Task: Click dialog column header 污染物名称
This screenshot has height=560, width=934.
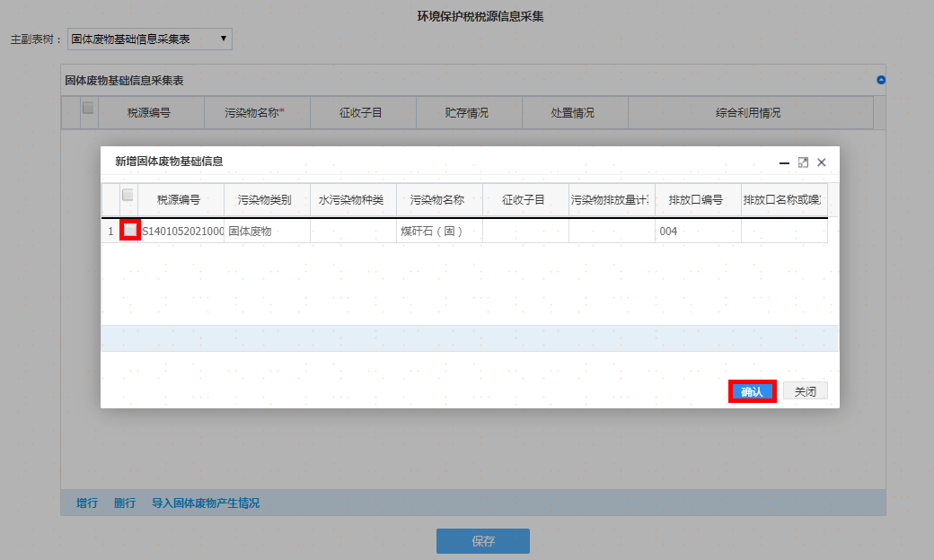Action: [437, 200]
